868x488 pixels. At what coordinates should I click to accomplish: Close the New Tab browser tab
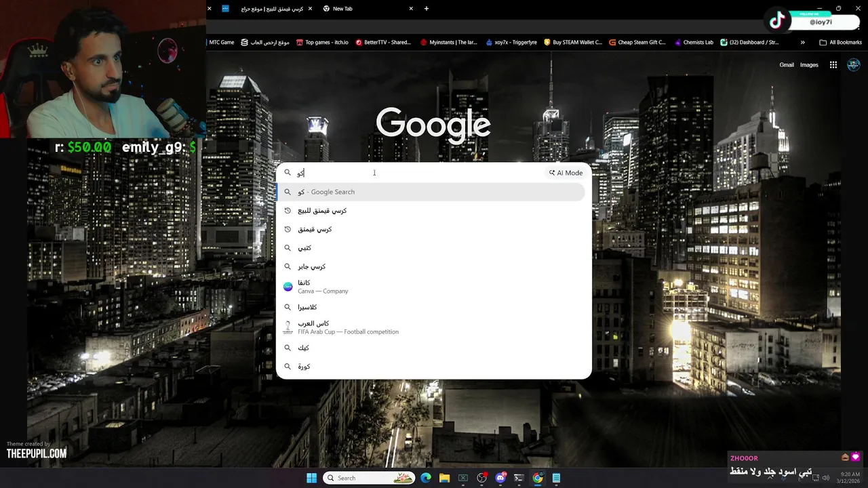(x=411, y=9)
